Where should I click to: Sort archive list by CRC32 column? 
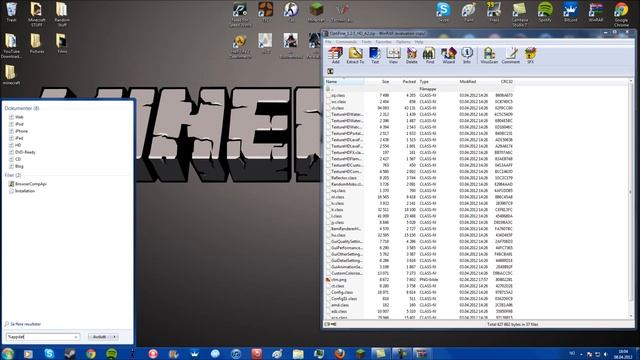pyautogui.click(x=502, y=82)
